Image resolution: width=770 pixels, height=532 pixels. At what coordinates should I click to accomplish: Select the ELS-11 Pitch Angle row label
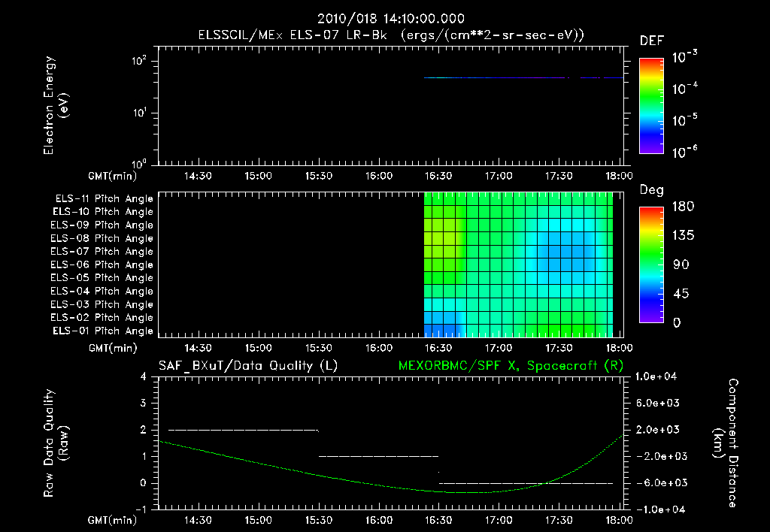click(104, 199)
